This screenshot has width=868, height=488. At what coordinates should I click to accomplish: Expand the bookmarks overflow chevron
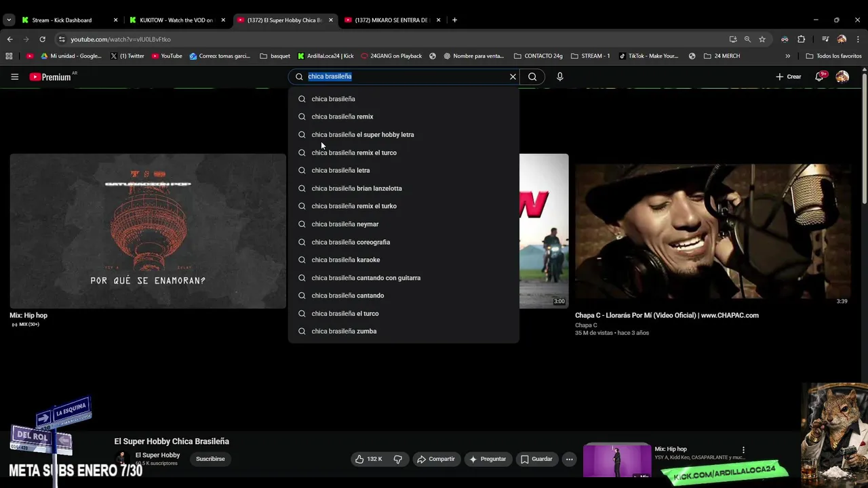(x=787, y=56)
